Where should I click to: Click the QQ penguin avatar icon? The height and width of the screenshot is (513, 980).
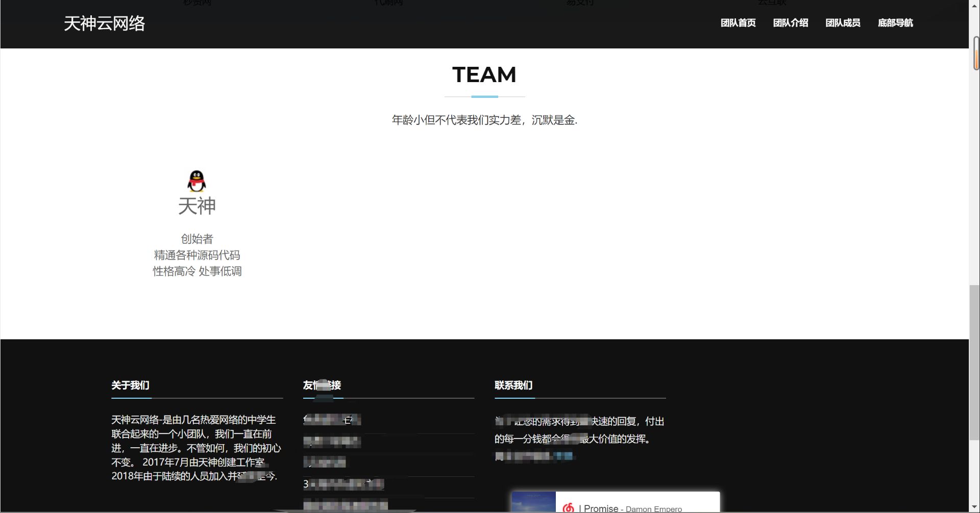197,181
